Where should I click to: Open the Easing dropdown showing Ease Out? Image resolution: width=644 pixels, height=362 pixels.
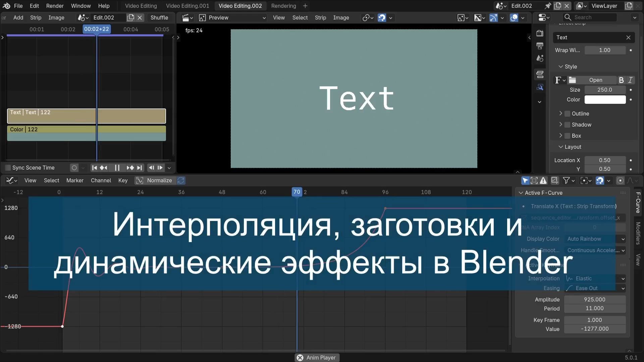594,288
